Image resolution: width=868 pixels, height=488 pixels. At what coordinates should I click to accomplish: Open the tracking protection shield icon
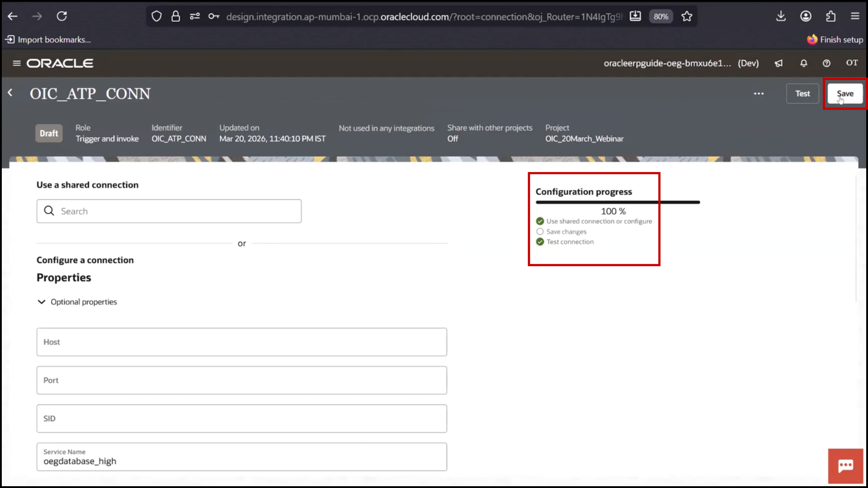point(156,17)
